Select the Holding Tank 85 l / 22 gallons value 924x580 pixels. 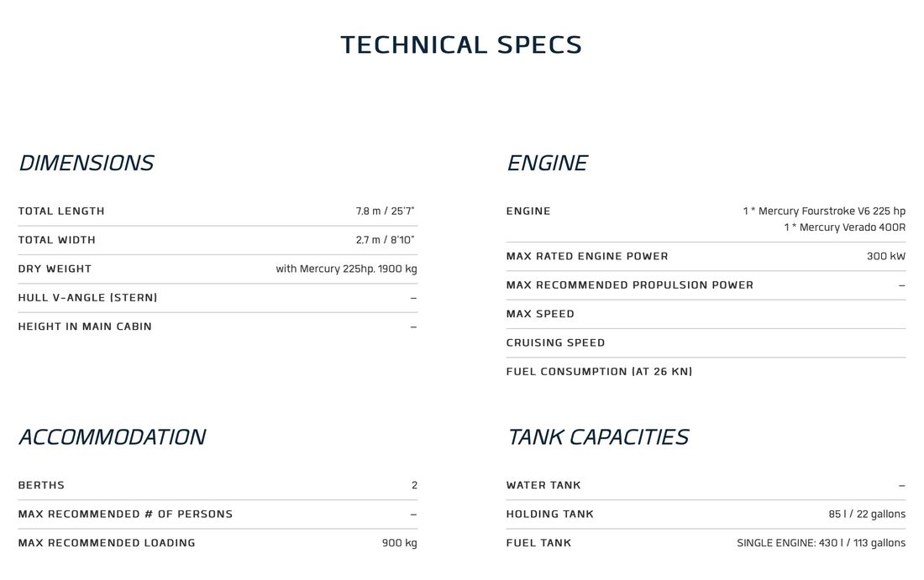(x=867, y=514)
